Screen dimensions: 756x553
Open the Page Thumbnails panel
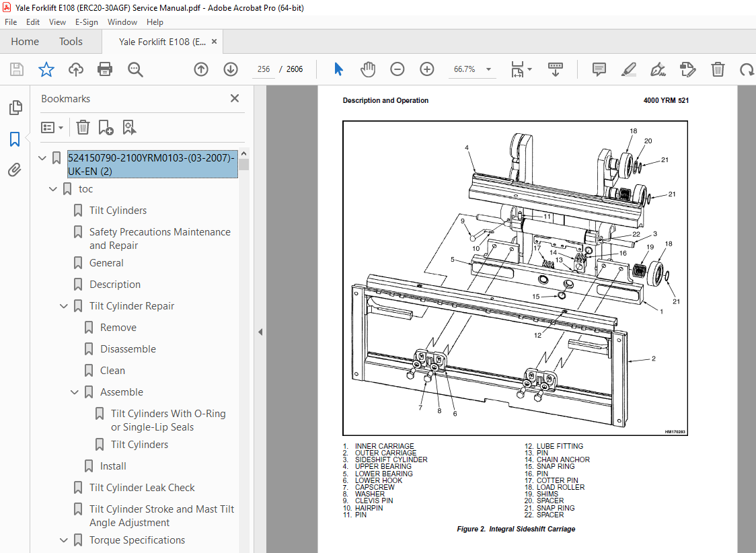coord(15,108)
